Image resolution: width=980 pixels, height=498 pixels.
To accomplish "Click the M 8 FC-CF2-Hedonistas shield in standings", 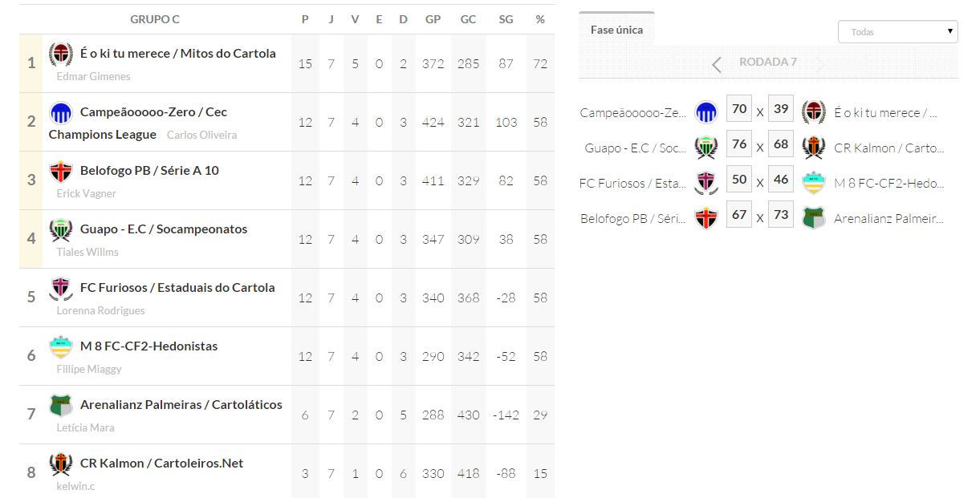I will pyautogui.click(x=61, y=347).
